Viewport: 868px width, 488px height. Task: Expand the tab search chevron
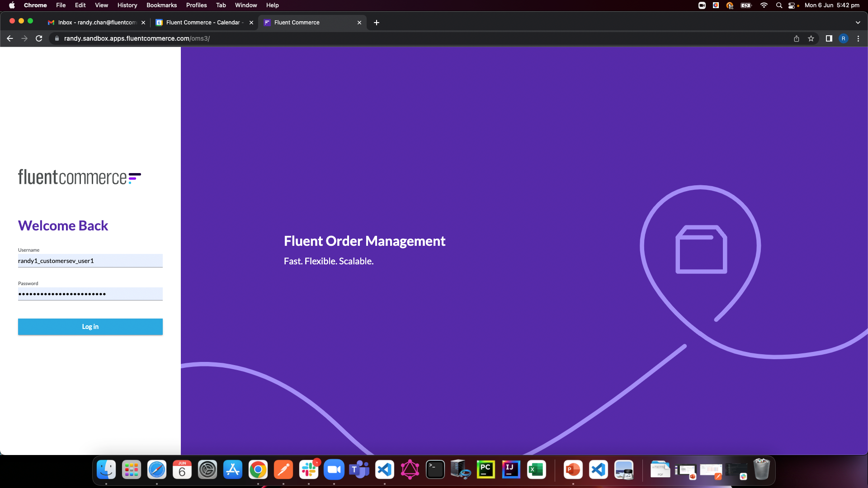click(858, 23)
